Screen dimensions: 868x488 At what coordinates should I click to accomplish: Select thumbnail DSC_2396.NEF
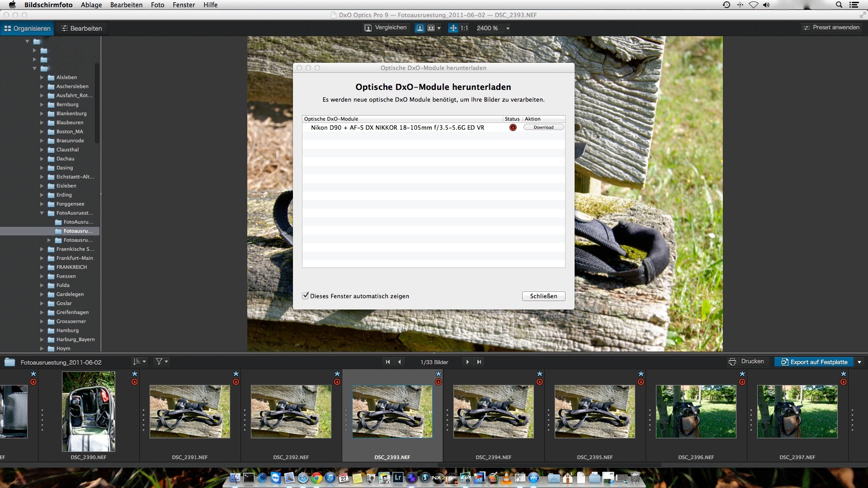(696, 411)
